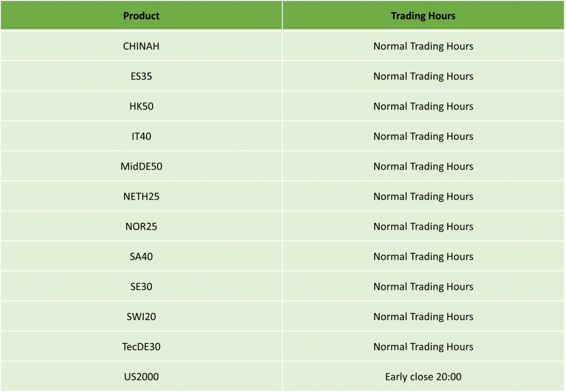This screenshot has width=566, height=392.
Task: Click the HK50 product cell
Action: pos(141,106)
